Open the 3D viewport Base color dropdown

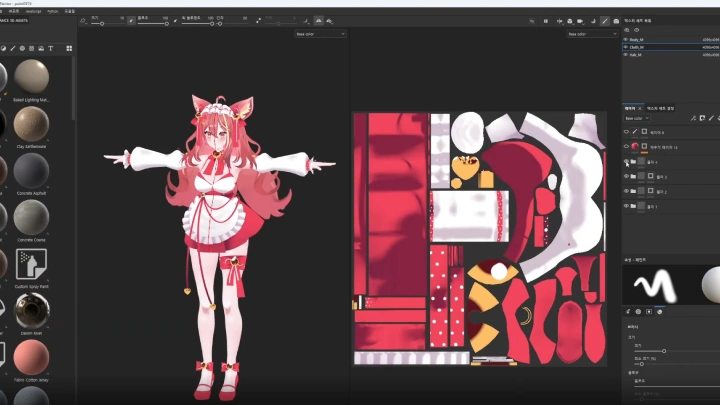tap(320, 34)
